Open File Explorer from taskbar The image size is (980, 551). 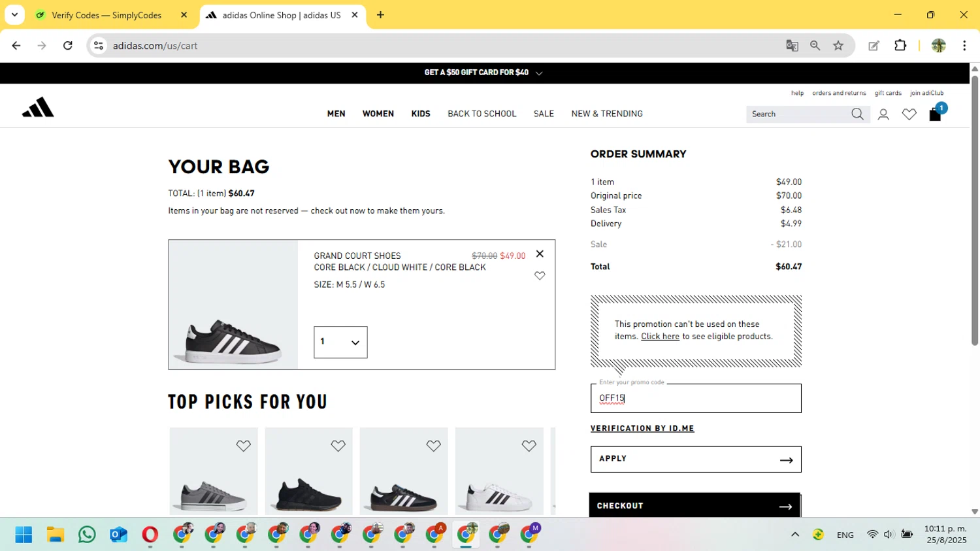point(56,535)
